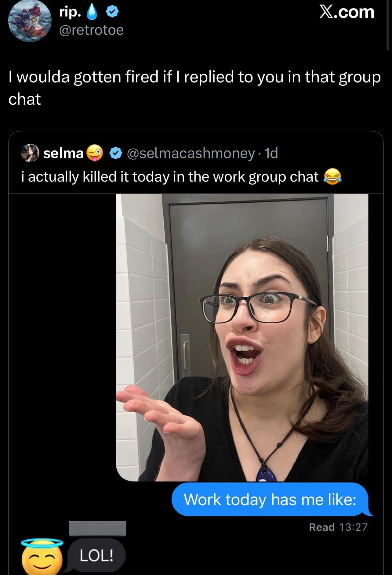
Task: Click the rip. display name
Action: coord(70,12)
